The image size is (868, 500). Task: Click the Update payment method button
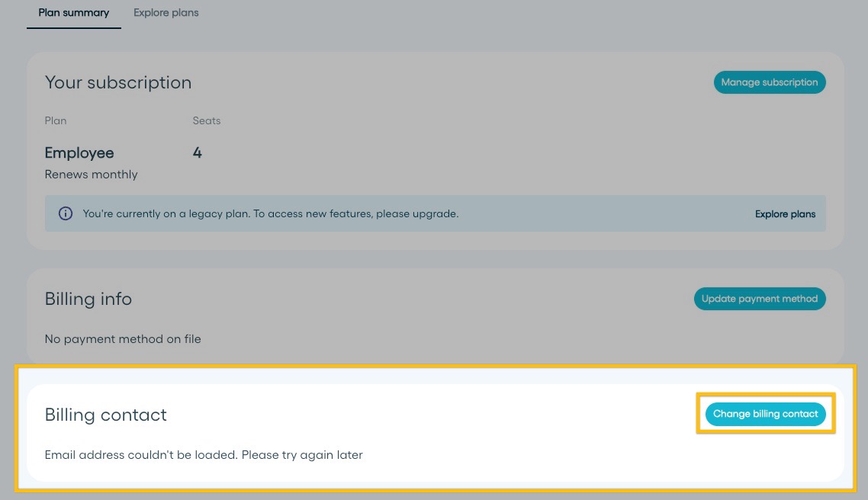pyautogui.click(x=760, y=299)
